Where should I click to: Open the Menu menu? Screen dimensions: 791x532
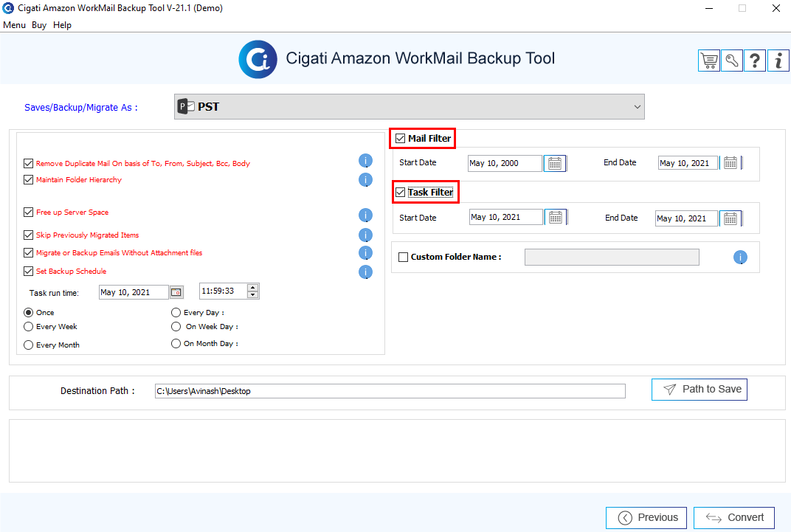pyautogui.click(x=14, y=25)
